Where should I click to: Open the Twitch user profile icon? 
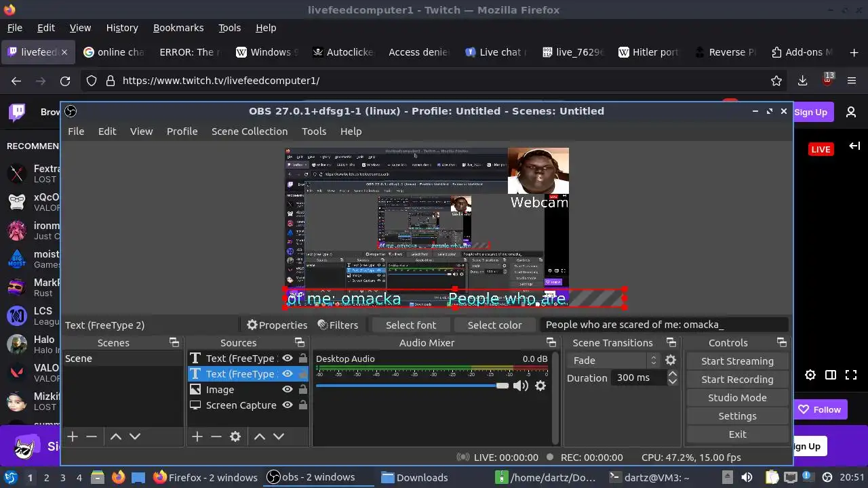tap(851, 112)
